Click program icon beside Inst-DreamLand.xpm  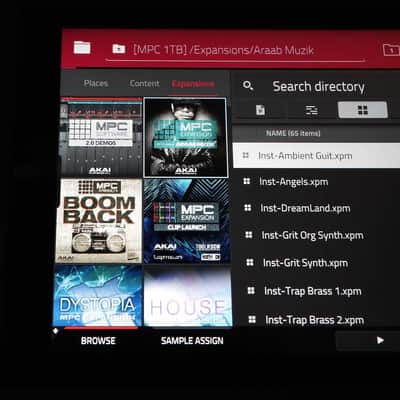tap(248, 208)
